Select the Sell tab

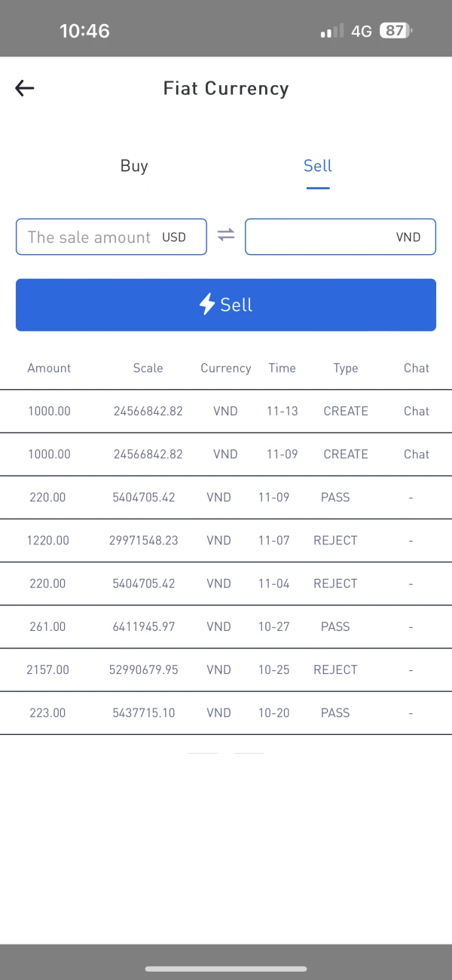coord(318,166)
